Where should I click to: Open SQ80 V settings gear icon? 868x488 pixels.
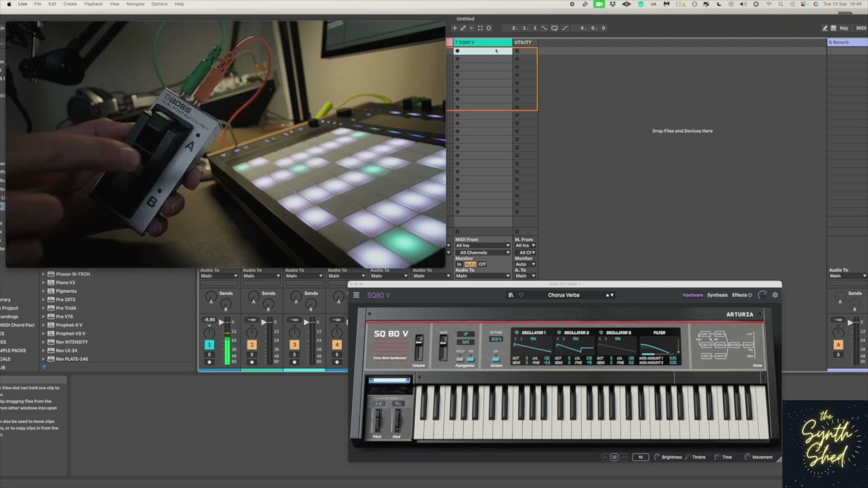click(775, 295)
